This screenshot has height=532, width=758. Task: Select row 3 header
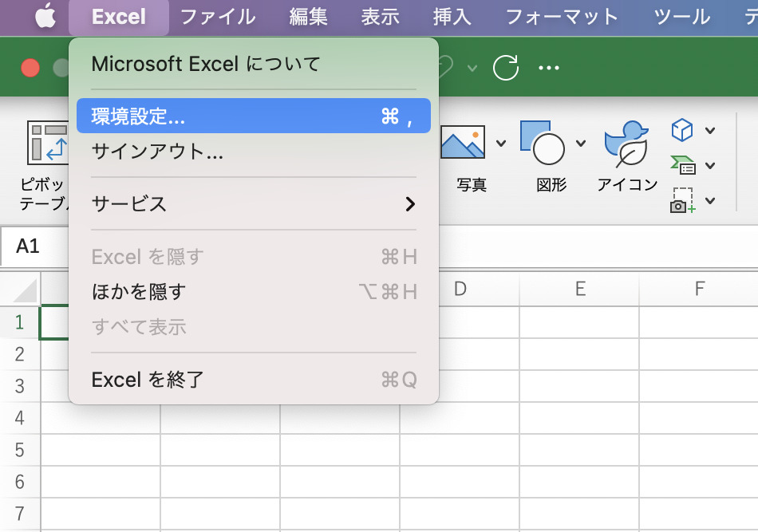point(20,386)
